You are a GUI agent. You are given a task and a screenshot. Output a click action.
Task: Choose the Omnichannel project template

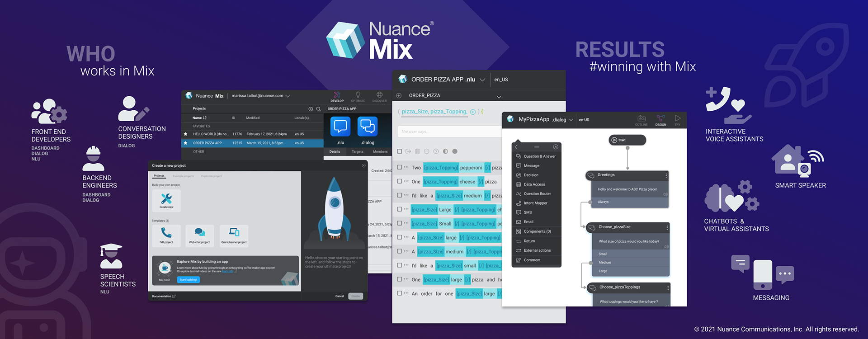pos(234,235)
